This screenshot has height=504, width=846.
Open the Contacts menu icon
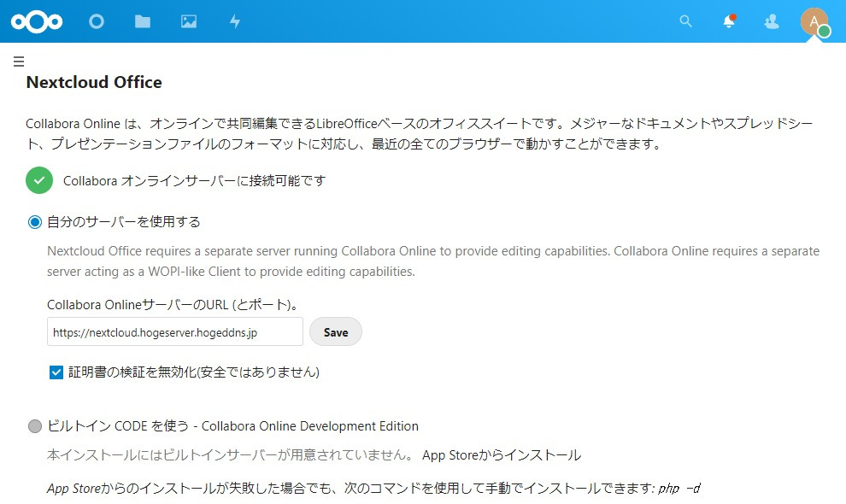[x=772, y=21]
